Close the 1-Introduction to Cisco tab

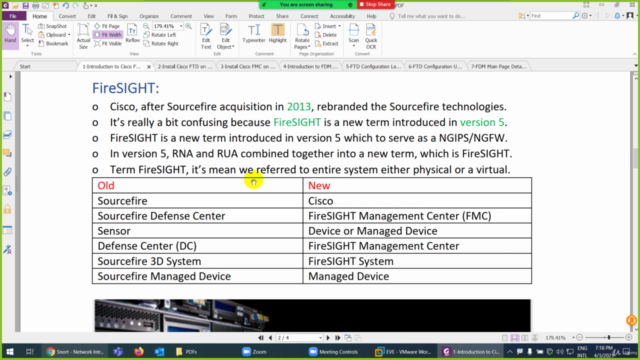coord(149,67)
